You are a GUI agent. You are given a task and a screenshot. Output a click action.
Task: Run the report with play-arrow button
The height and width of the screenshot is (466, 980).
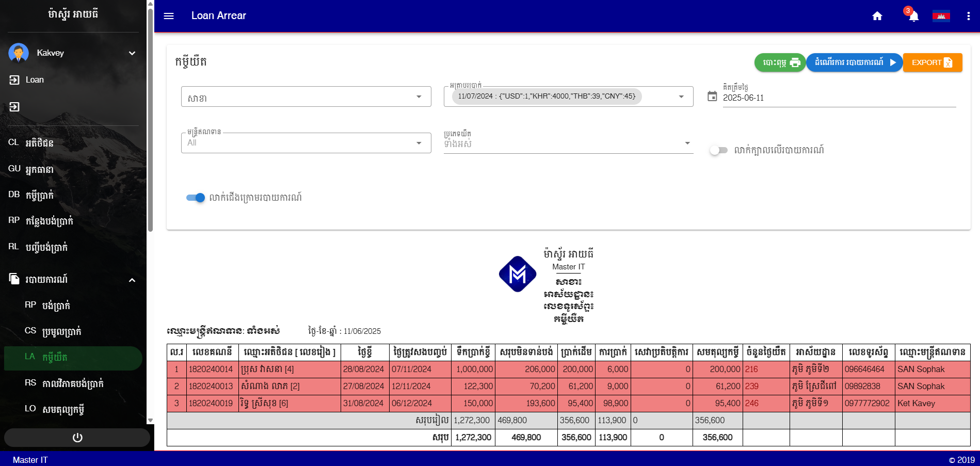(x=854, y=62)
